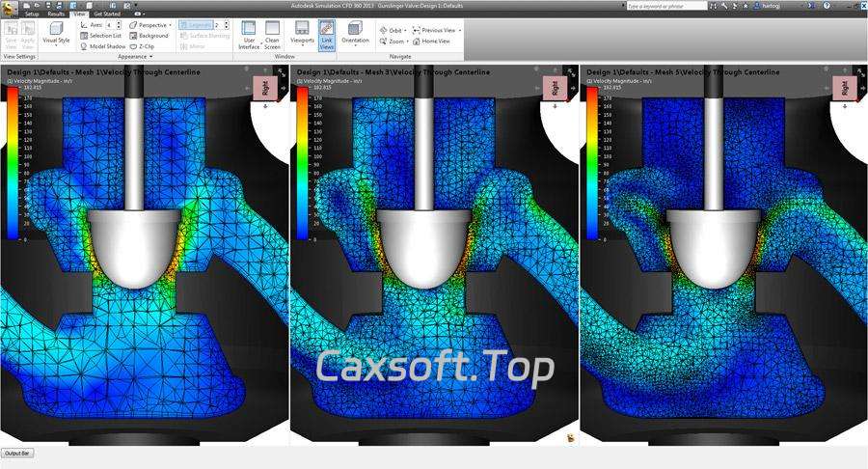
Task: Toggle the Link Views button
Action: (326, 35)
